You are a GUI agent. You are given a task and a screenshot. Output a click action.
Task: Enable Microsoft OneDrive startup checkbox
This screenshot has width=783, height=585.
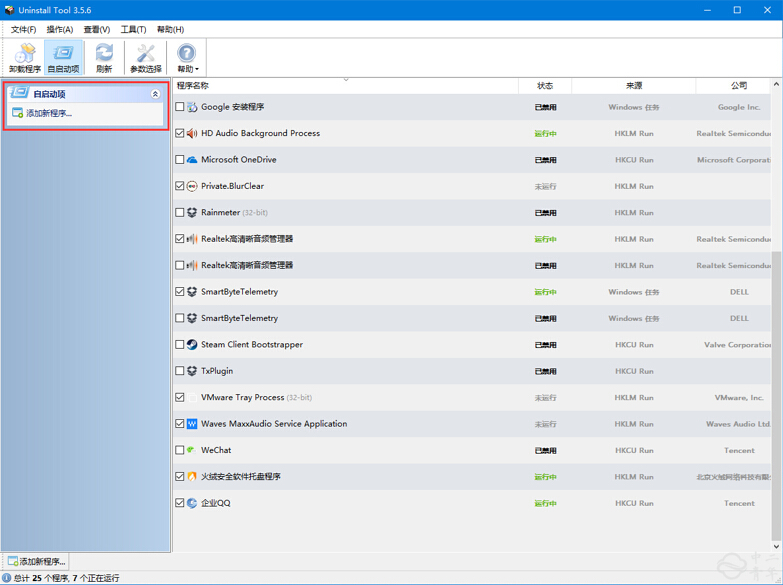[x=180, y=160]
